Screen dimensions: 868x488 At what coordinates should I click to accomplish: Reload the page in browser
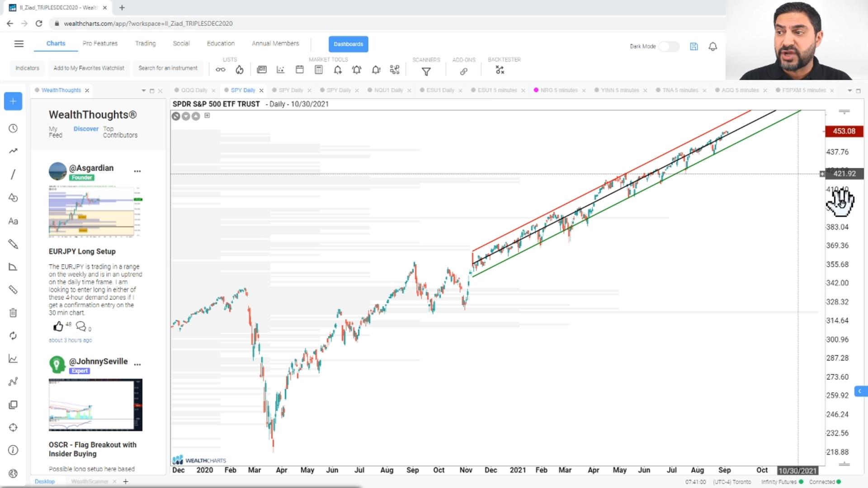click(39, 23)
